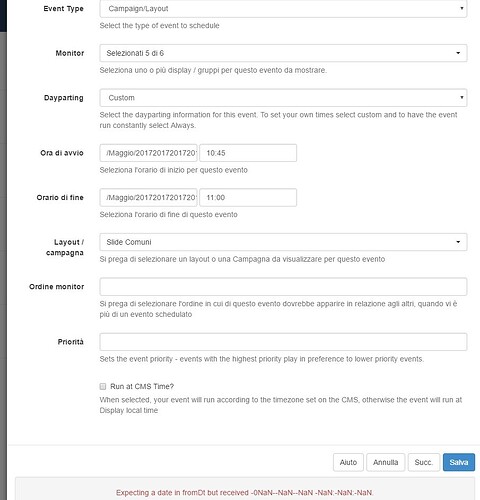Screen dimensions: 480x500
Task: Click the Monitor dropdown caret icon
Action: pos(458,53)
